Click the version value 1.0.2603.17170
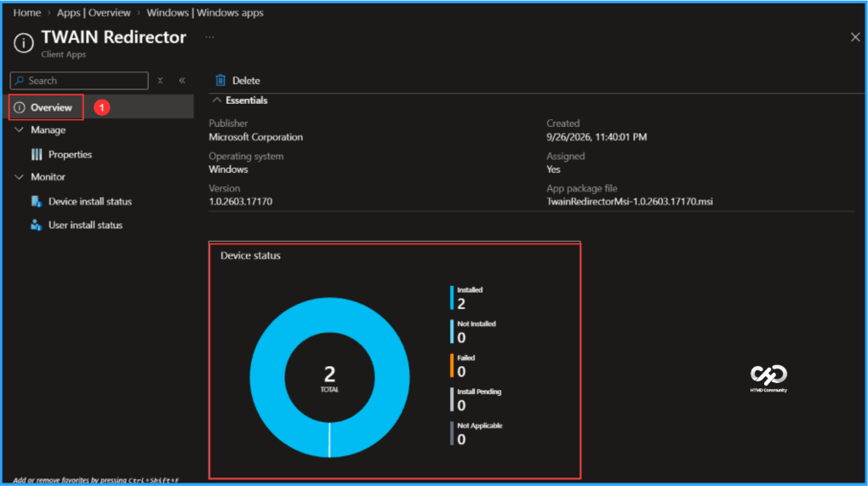The width and height of the screenshot is (868, 486). pyautogui.click(x=240, y=202)
